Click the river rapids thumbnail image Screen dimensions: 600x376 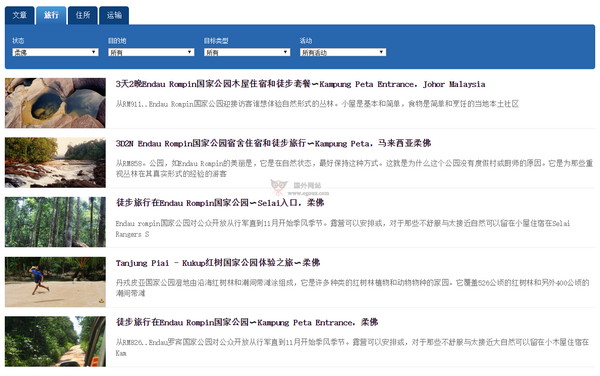coord(55,163)
